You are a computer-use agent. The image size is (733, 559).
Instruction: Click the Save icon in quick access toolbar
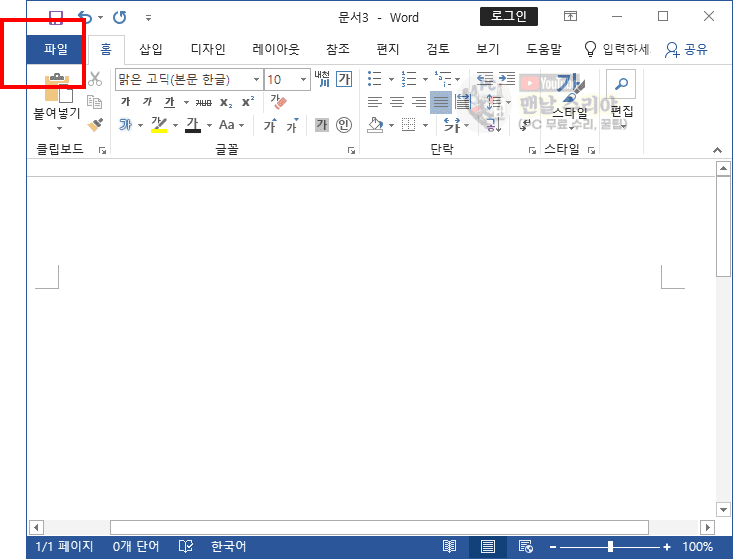[56, 17]
